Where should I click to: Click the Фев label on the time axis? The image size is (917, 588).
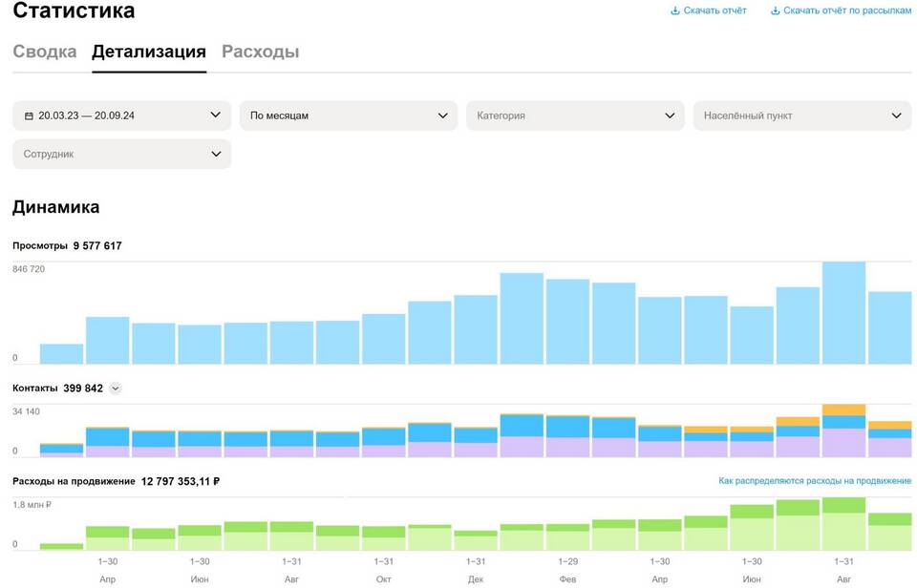(567, 579)
